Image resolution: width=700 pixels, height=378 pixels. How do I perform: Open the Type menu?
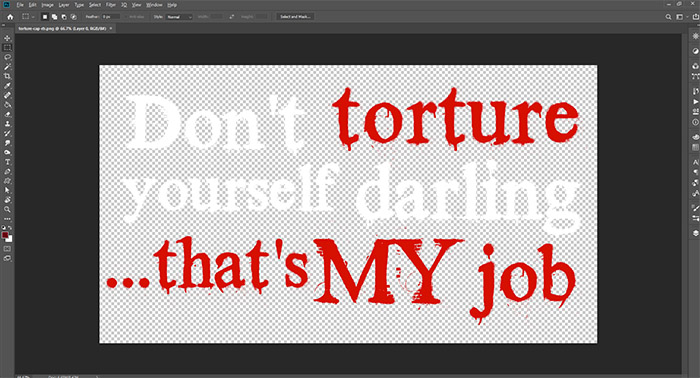tap(79, 5)
